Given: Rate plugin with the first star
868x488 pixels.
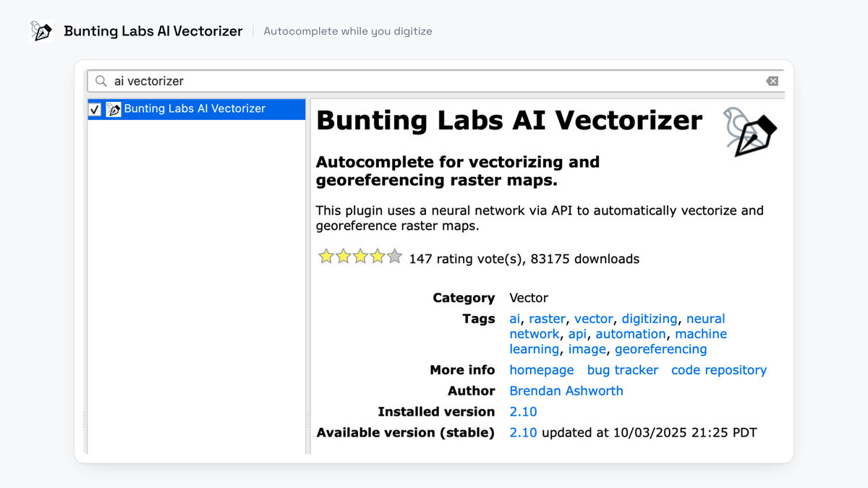Looking at the screenshot, I should pyautogui.click(x=326, y=256).
